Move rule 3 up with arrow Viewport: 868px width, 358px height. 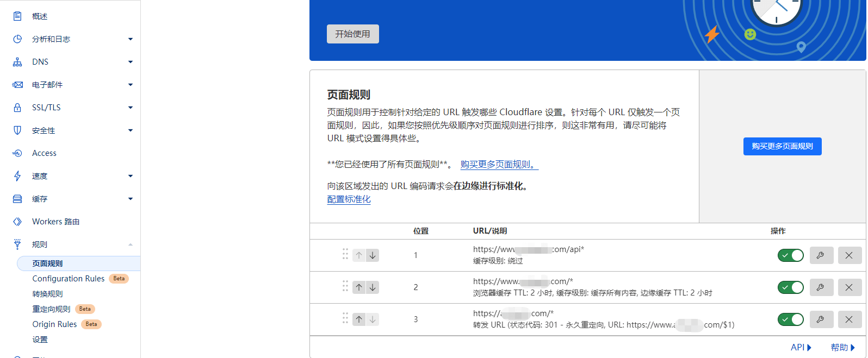pos(359,319)
